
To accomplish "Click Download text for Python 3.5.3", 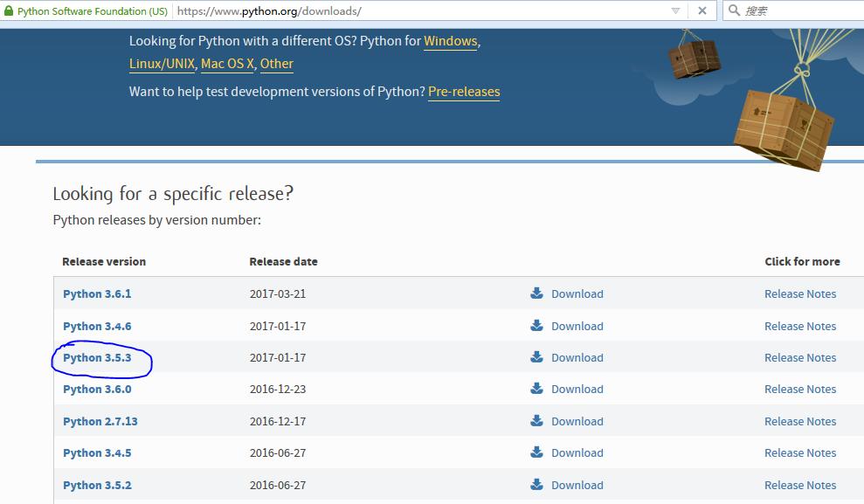I will click(x=577, y=358).
